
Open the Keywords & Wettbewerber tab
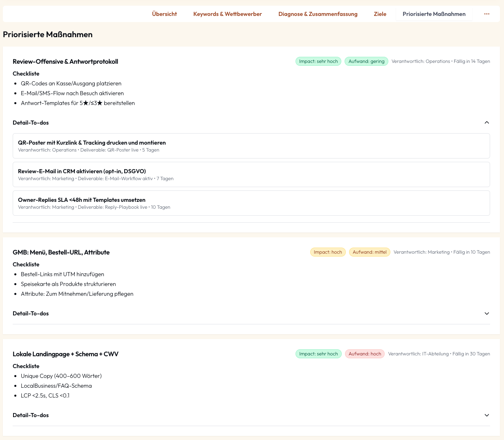click(228, 13)
